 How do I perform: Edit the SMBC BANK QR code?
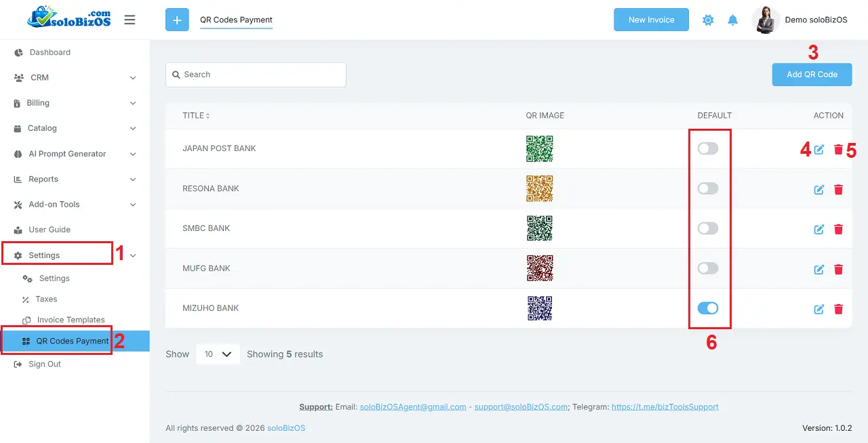[819, 230]
